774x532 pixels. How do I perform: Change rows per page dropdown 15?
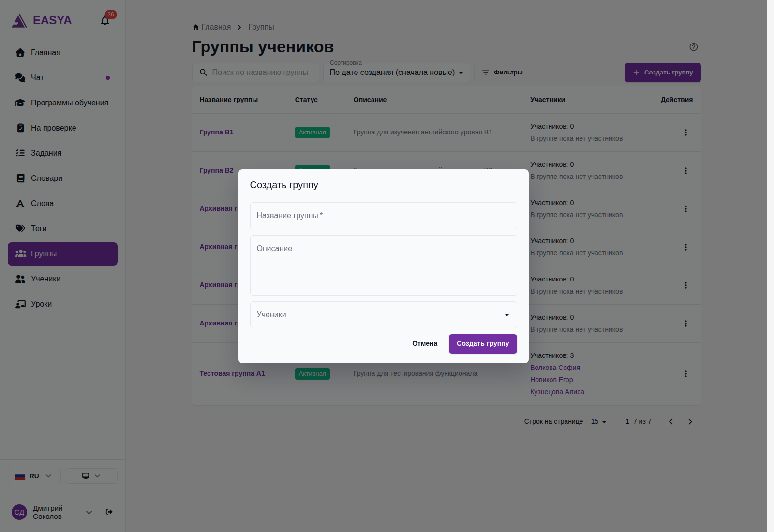[x=598, y=422]
